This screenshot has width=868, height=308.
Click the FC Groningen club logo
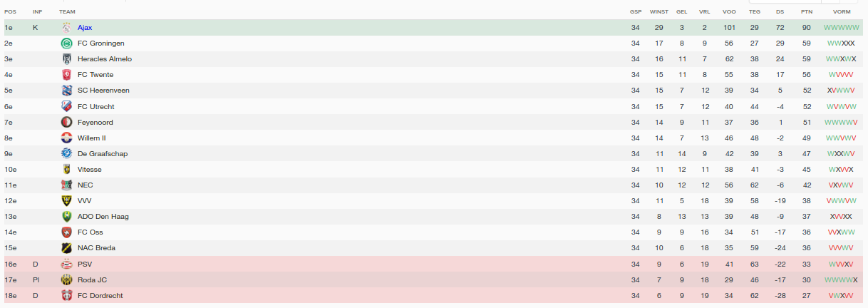66,43
